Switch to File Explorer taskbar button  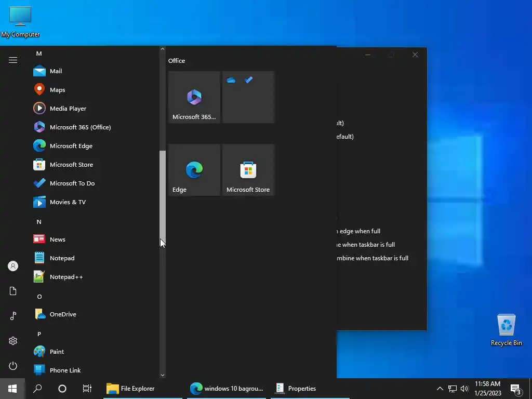143,389
